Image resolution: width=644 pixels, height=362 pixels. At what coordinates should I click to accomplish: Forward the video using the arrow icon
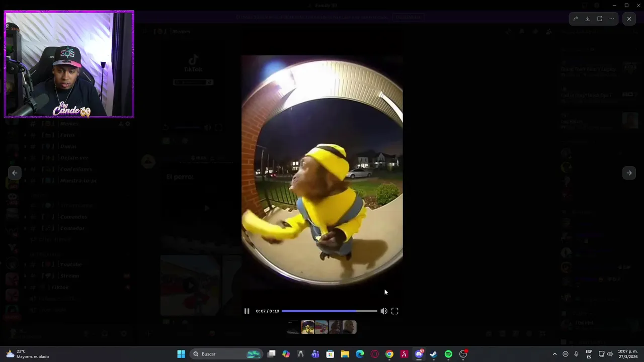[576, 19]
